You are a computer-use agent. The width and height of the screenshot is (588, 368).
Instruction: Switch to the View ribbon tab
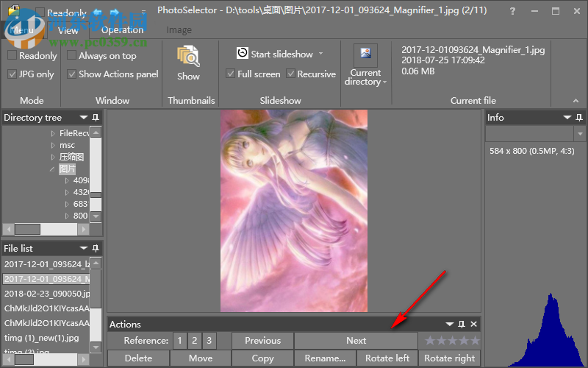(x=68, y=30)
